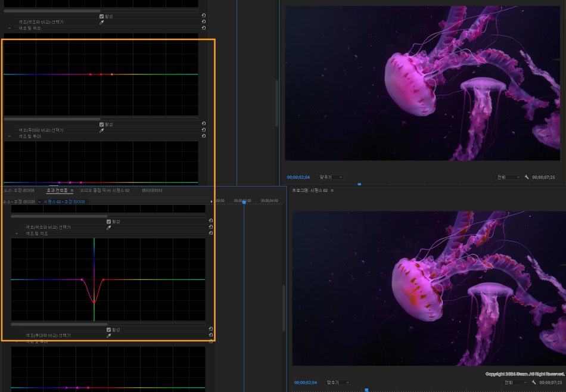Viewport: 566px width, 392px height.
Task: Click the middle red point on upper hue-saturation curve
Action: click(101, 74)
